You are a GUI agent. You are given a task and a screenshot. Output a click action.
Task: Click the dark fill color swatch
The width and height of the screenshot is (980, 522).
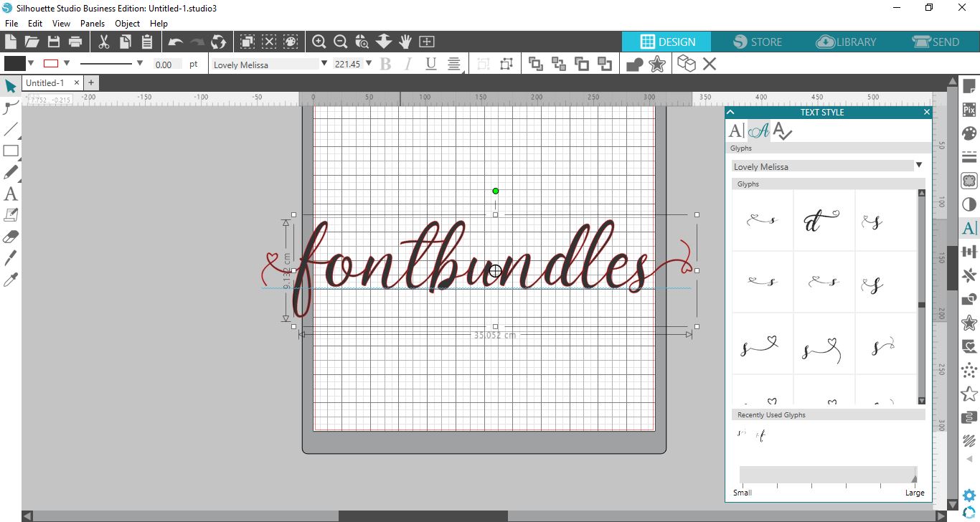14,63
